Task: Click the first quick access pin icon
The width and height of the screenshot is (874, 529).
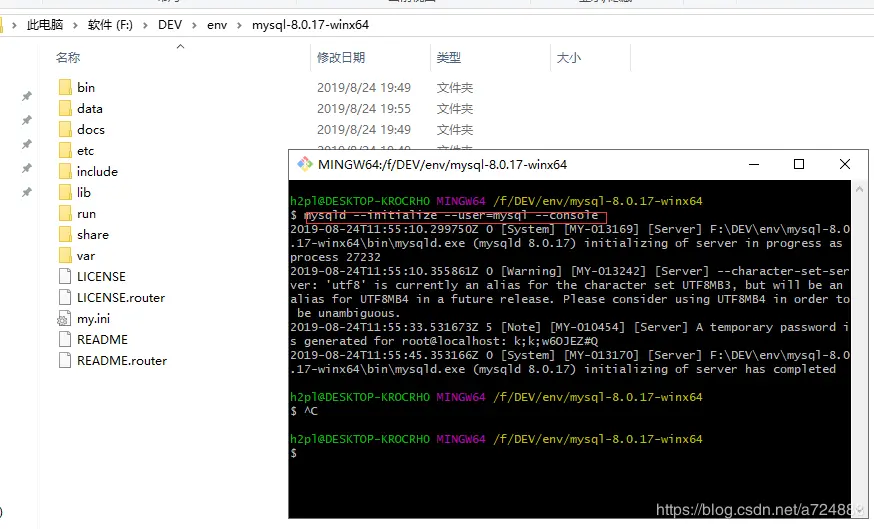Action: 26,96
